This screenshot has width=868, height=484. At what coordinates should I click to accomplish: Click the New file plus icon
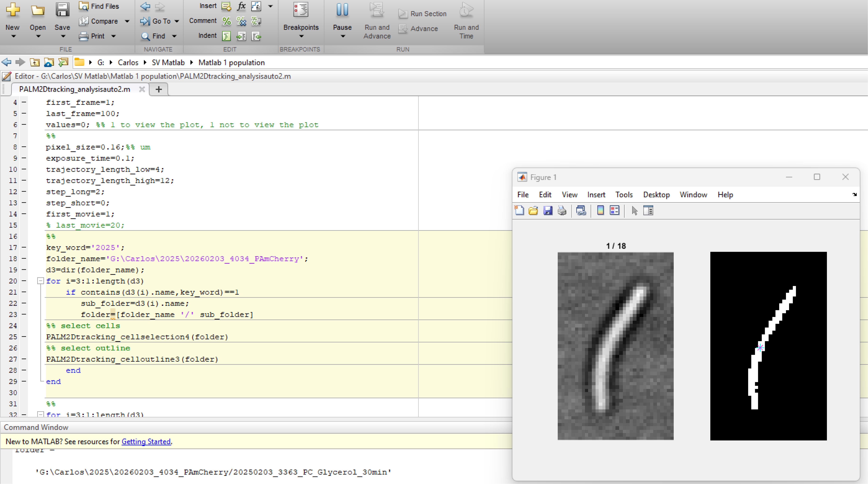(13, 10)
